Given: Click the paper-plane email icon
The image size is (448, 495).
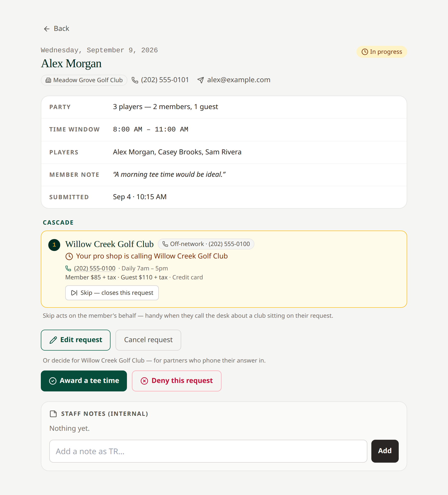Looking at the screenshot, I should pyautogui.click(x=201, y=80).
